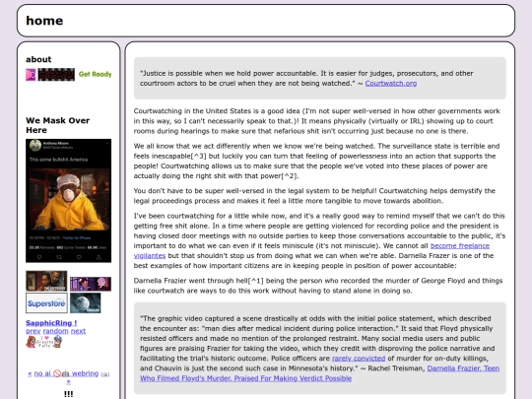Open the no ai webring link
Screen dimensions: 532x399
[66, 373]
